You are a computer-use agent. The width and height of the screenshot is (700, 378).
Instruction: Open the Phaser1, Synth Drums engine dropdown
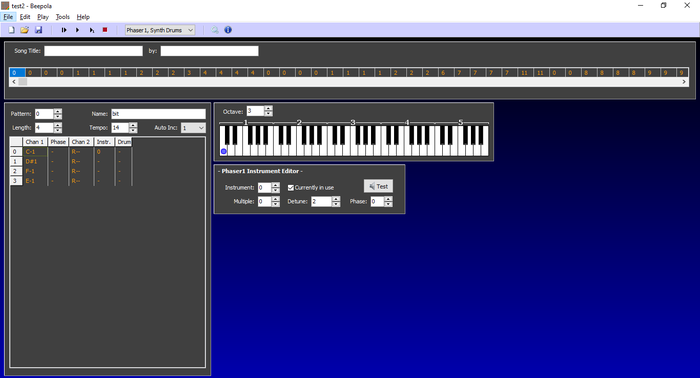(x=160, y=30)
